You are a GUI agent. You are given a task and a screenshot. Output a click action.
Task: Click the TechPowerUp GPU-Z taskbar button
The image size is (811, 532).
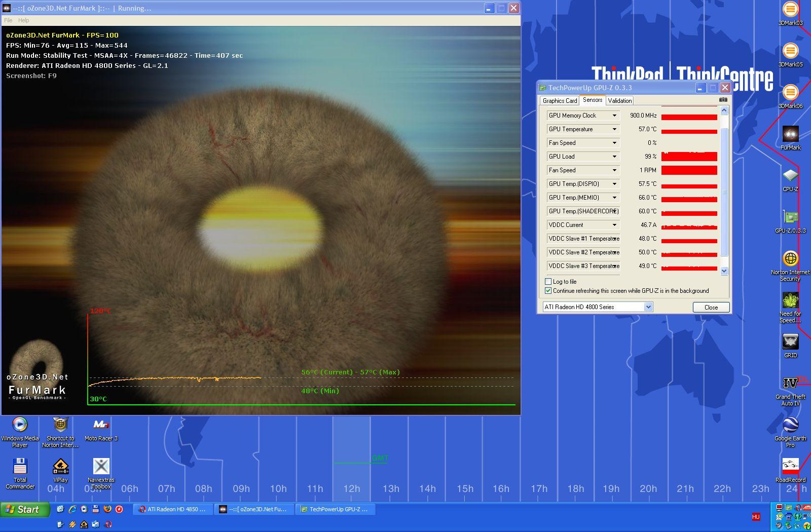(x=335, y=509)
